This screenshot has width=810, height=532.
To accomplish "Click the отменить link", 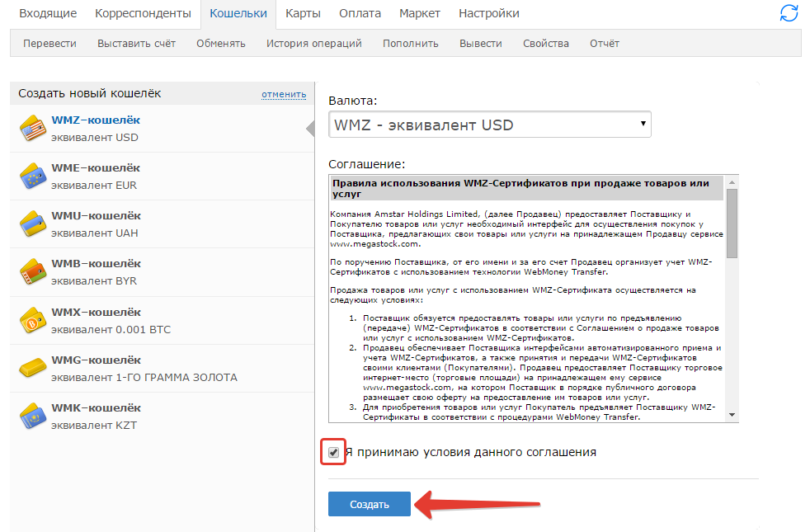I will coord(284,95).
